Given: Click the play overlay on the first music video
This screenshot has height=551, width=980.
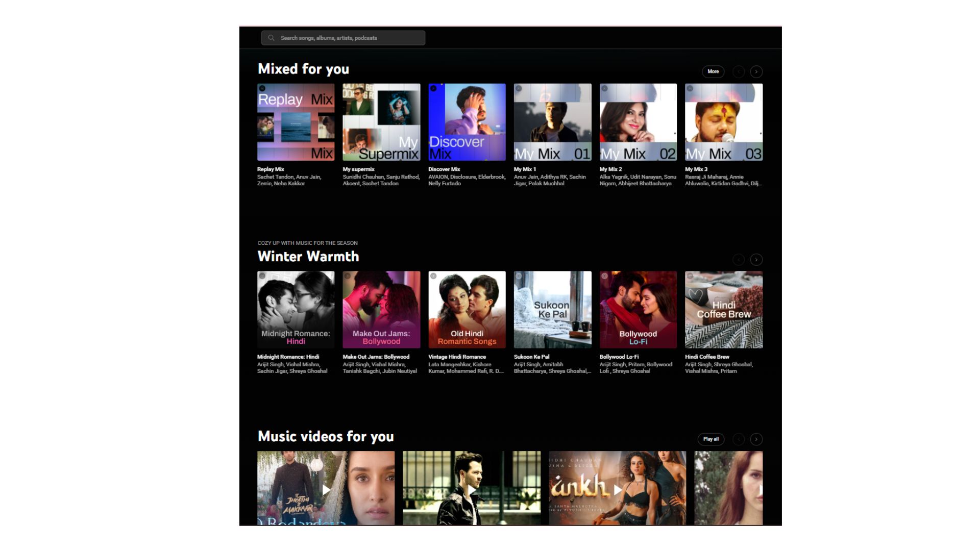Looking at the screenshot, I should coord(327,489).
